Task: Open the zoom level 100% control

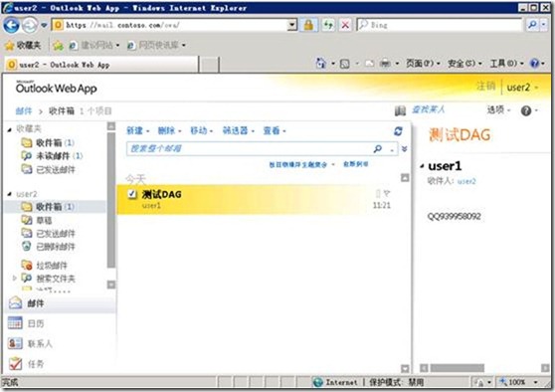Action: [518, 382]
